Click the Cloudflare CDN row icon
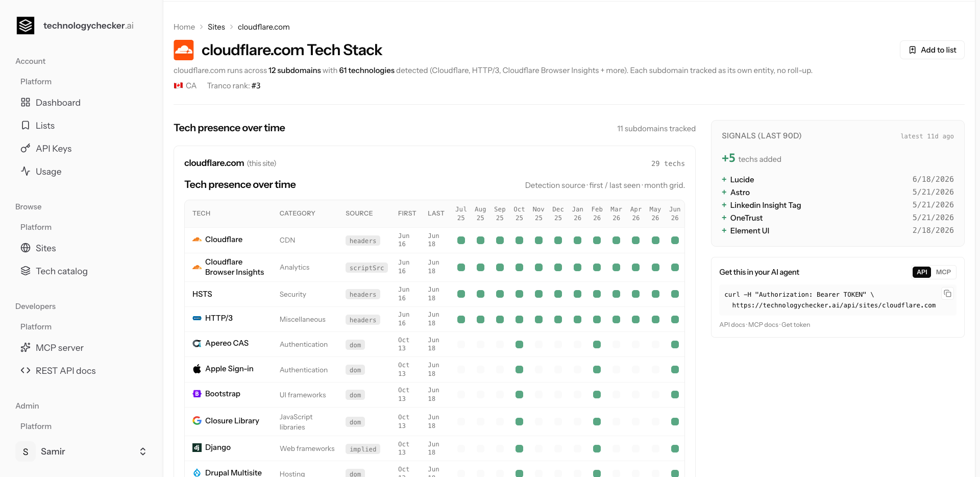Viewport: 980px width, 477px height. pyautogui.click(x=197, y=240)
